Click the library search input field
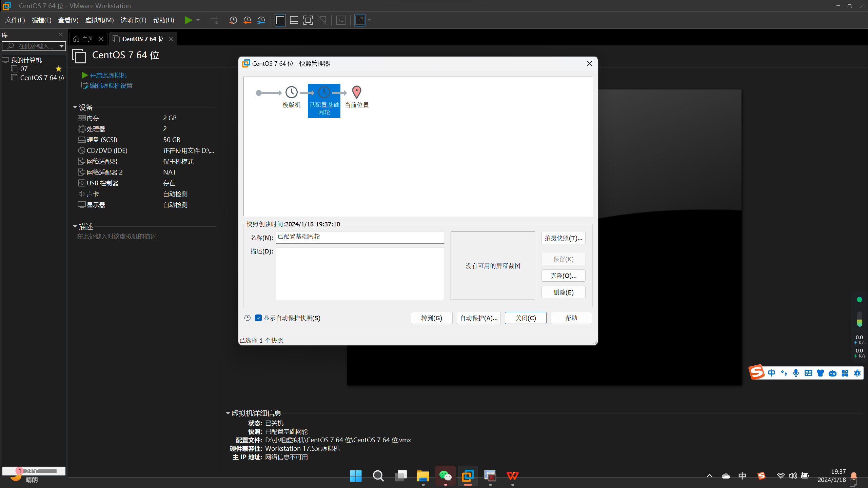Image resolution: width=868 pixels, height=488 pixels. pos(31,46)
